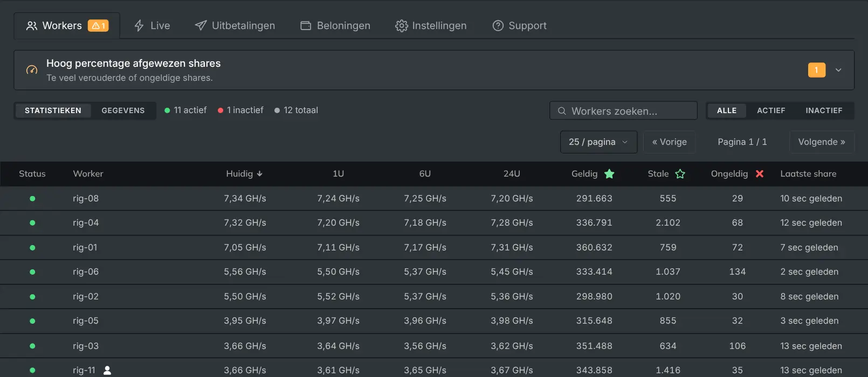
Task: Click the Support question mark icon
Action: point(498,26)
